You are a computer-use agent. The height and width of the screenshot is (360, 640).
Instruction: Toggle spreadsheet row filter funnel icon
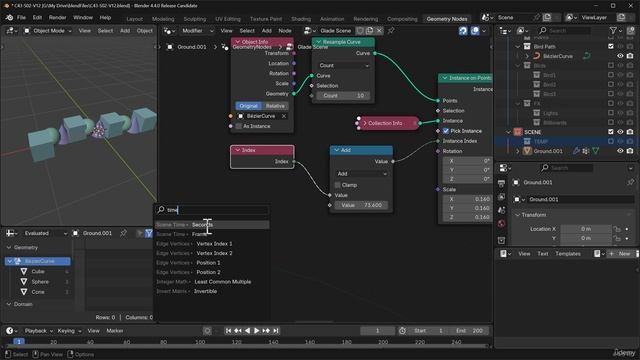[x=149, y=233]
